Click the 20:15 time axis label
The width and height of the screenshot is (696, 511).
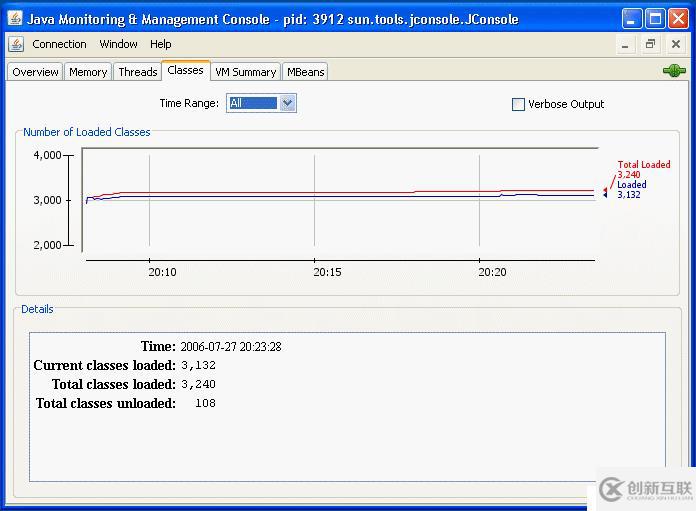point(327,272)
